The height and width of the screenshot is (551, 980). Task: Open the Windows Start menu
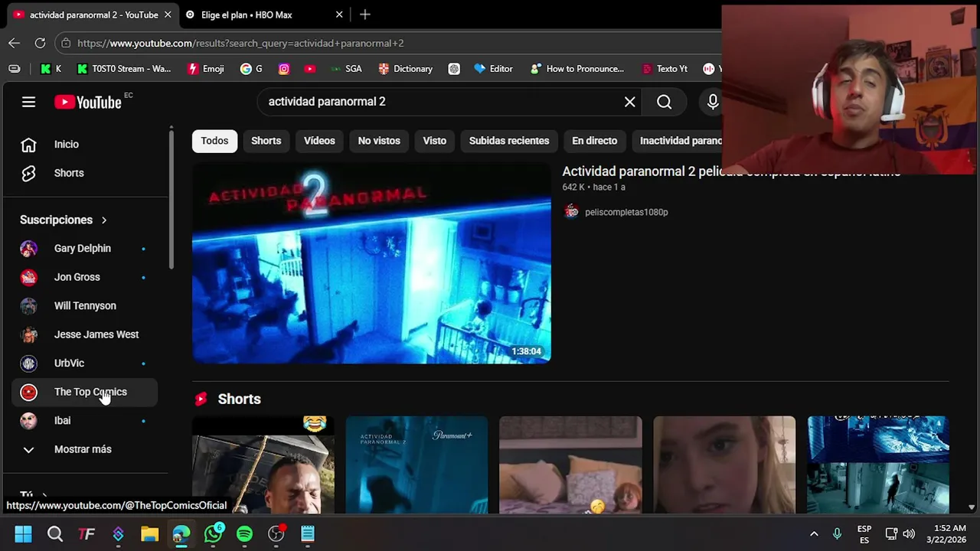(x=23, y=533)
